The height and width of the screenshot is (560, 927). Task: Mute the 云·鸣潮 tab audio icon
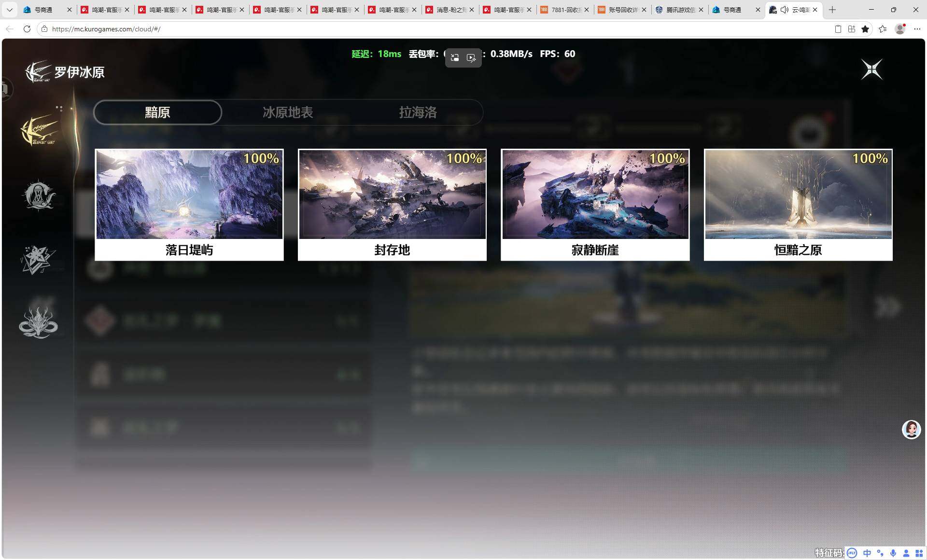785,10
